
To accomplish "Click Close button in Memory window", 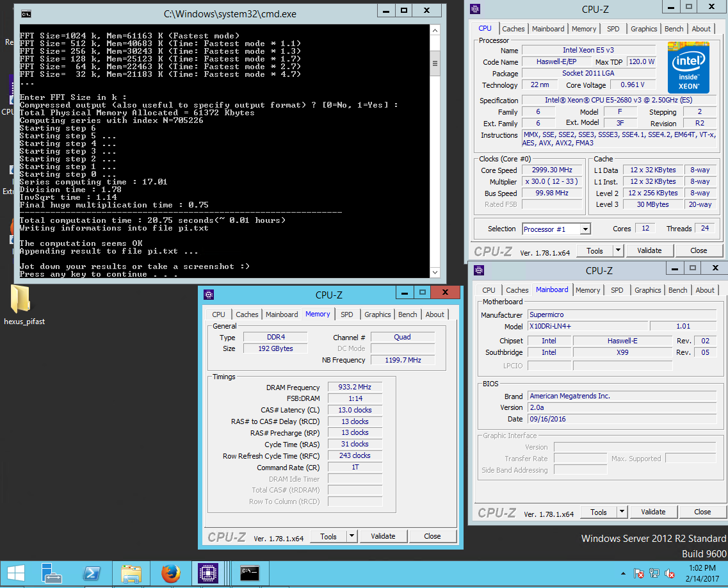I will (x=432, y=537).
